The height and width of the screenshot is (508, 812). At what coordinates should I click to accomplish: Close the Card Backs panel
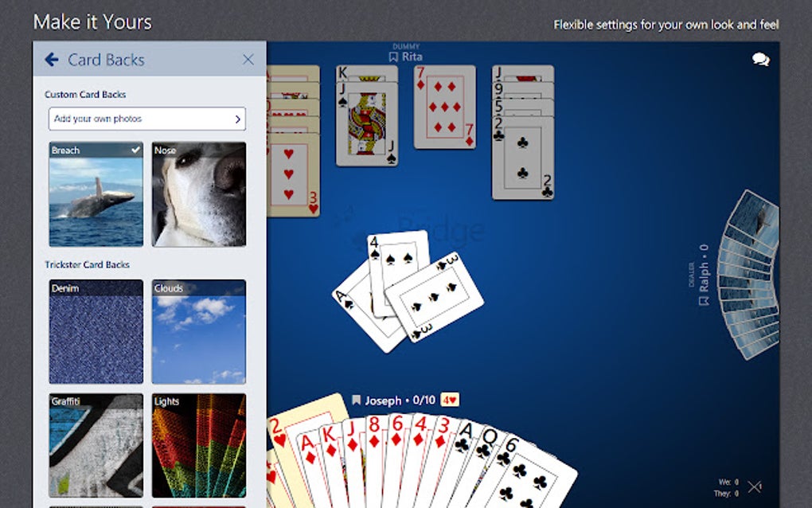point(247,59)
